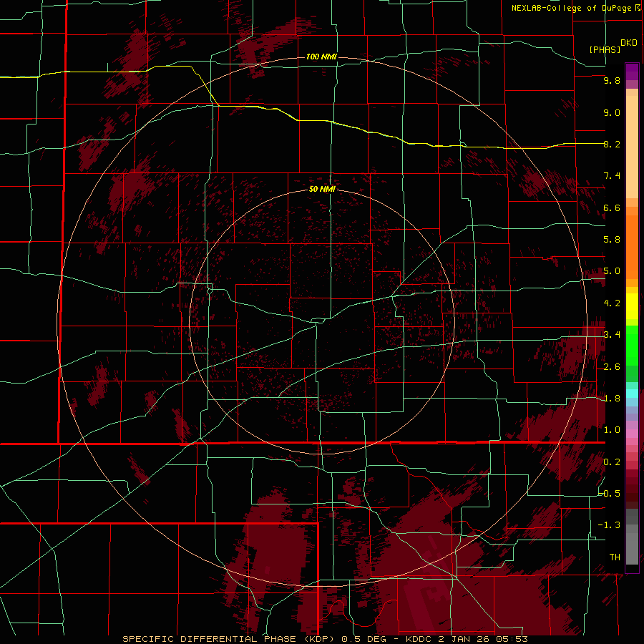Screen dimensions: 644x644
Task: Select the 9.0 value on the color scale
Action: coord(612,112)
